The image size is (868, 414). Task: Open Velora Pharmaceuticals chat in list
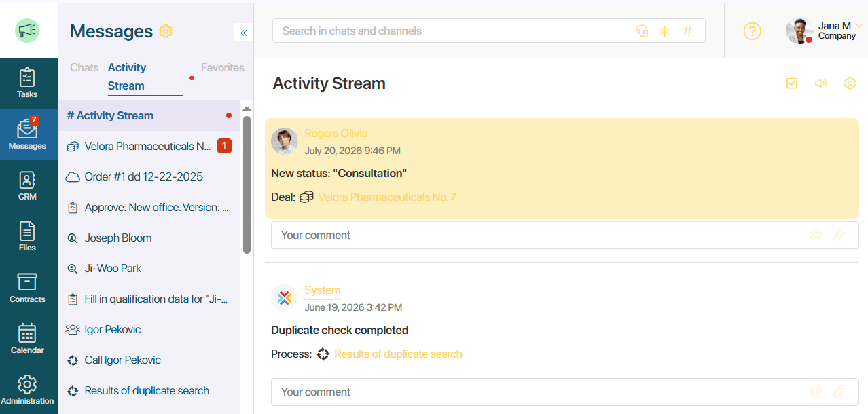[x=149, y=147]
